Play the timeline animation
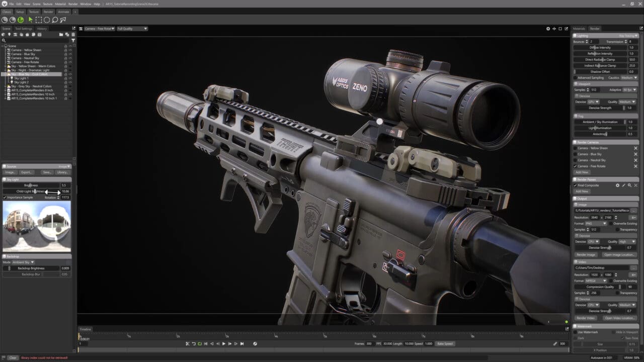 pos(224,344)
